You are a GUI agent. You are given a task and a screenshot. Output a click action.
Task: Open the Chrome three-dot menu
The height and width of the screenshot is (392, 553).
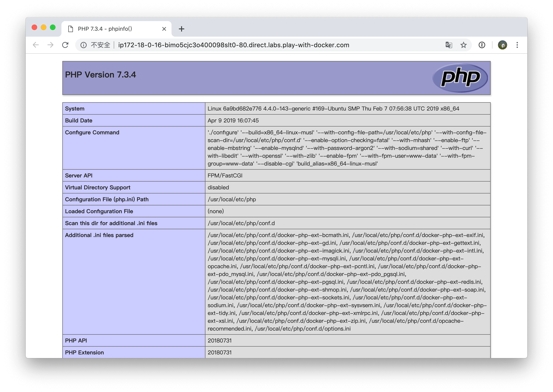point(517,45)
